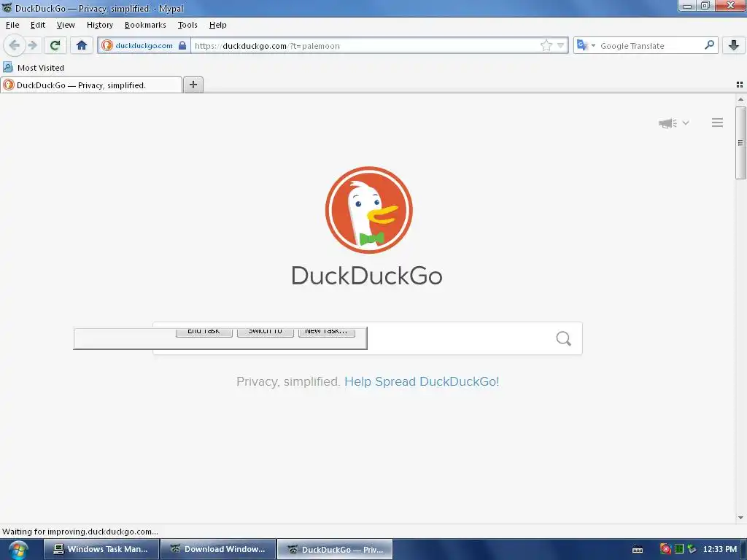Open a new tab with the plus button
This screenshot has width=747, height=560.
click(193, 85)
